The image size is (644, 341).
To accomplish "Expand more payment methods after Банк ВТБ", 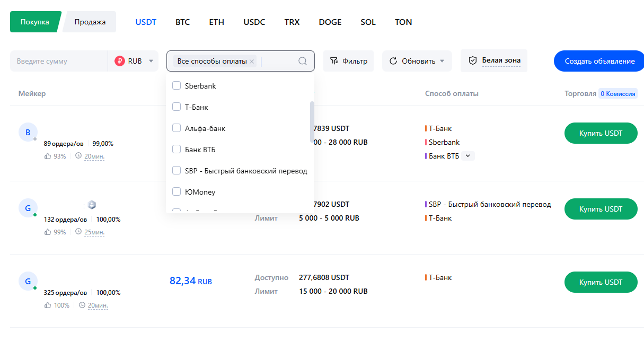I will (x=467, y=156).
